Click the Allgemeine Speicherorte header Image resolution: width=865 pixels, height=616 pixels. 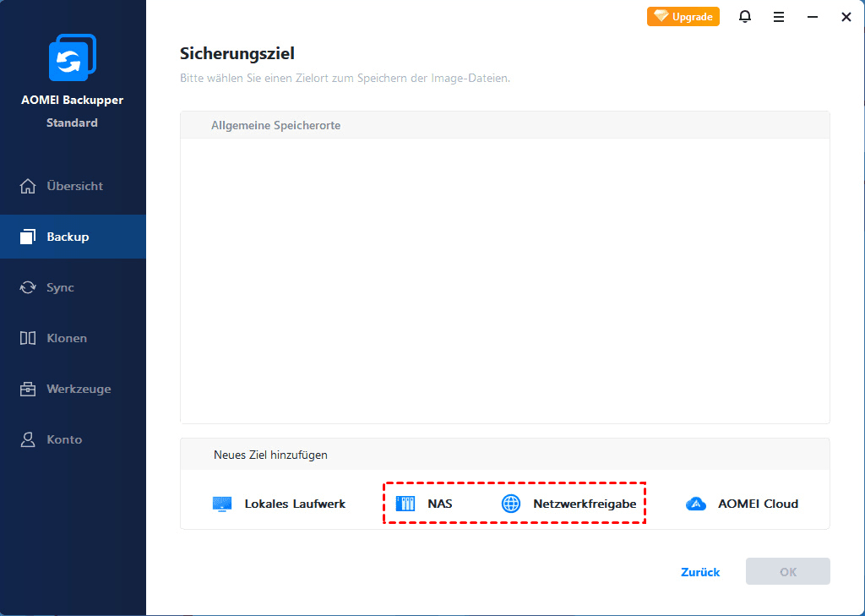(x=276, y=125)
